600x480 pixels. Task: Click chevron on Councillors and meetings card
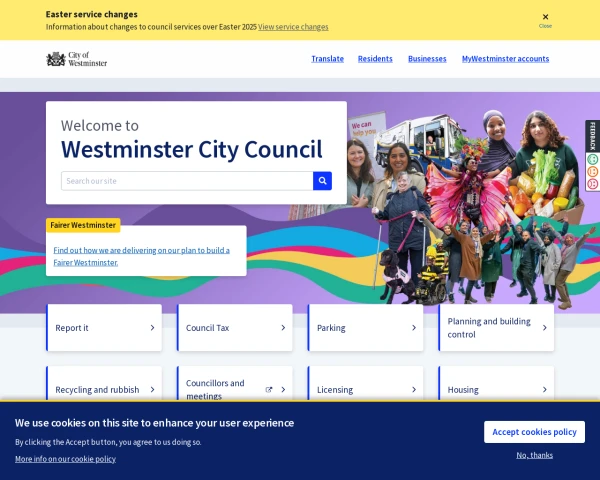click(x=283, y=390)
